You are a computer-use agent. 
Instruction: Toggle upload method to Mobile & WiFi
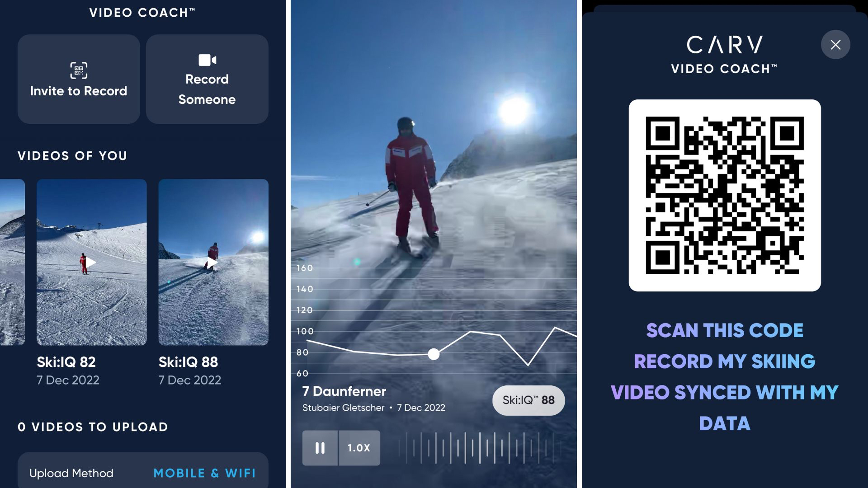pyautogui.click(x=204, y=474)
